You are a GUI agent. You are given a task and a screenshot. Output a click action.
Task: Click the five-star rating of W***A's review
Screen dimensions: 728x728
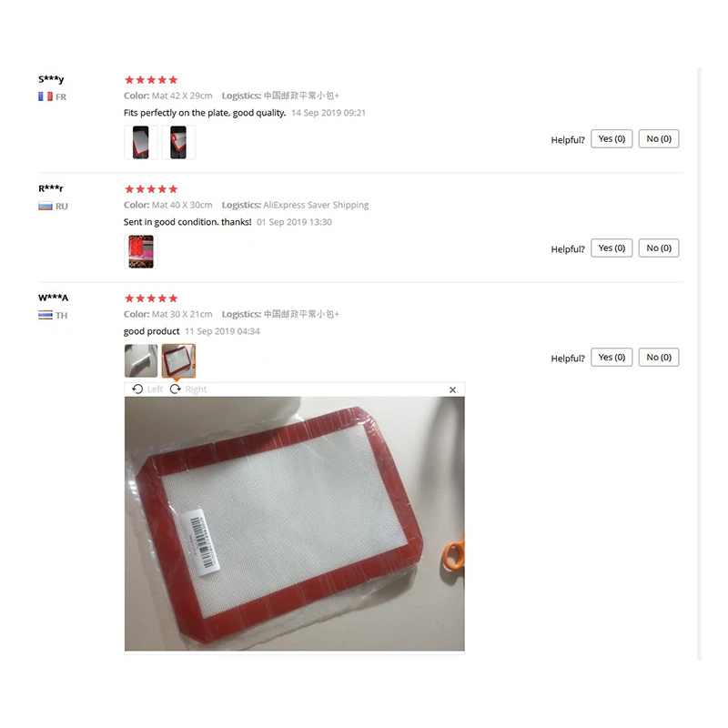[151, 298]
